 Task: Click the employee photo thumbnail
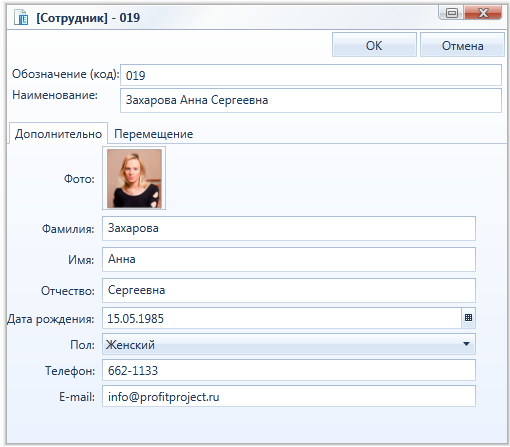tap(134, 178)
